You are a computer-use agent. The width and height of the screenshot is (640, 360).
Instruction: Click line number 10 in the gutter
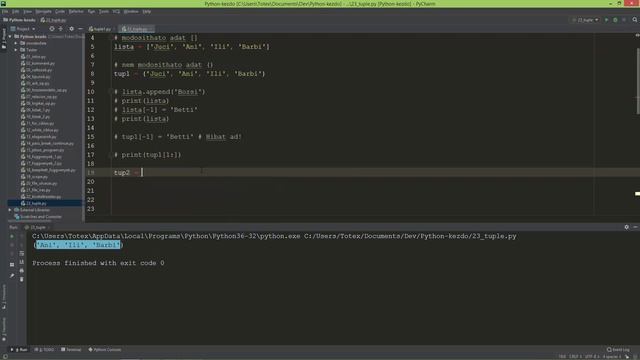pyautogui.click(x=91, y=92)
